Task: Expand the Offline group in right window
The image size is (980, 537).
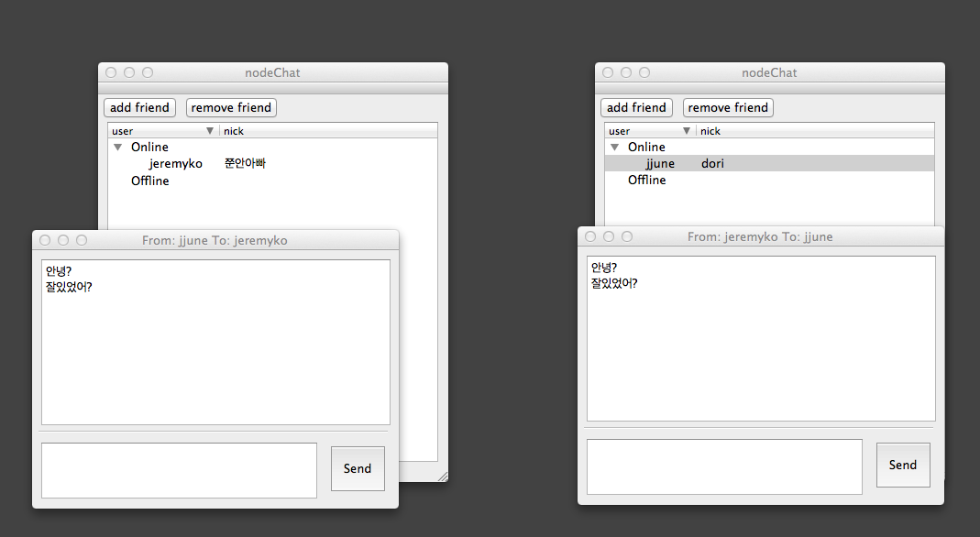Action: pos(646,180)
